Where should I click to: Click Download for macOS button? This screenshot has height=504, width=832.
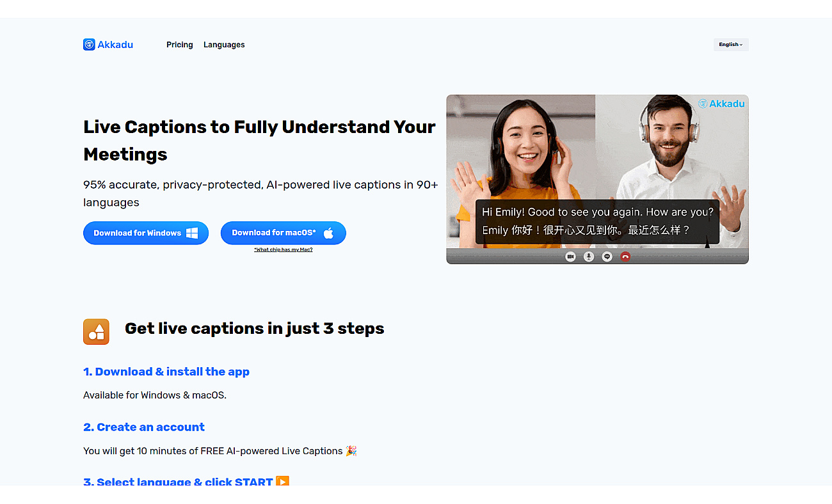tap(284, 233)
